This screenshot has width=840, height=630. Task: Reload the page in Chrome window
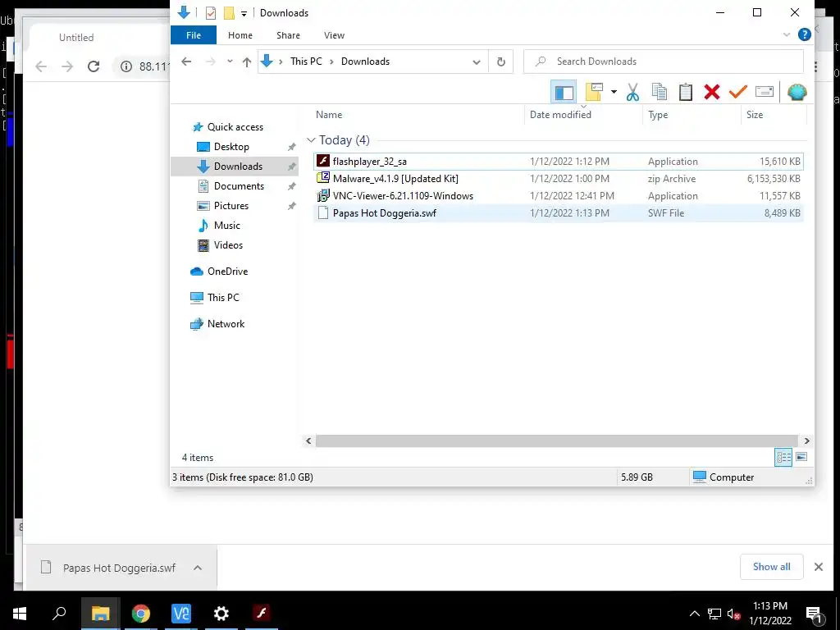coord(94,66)
